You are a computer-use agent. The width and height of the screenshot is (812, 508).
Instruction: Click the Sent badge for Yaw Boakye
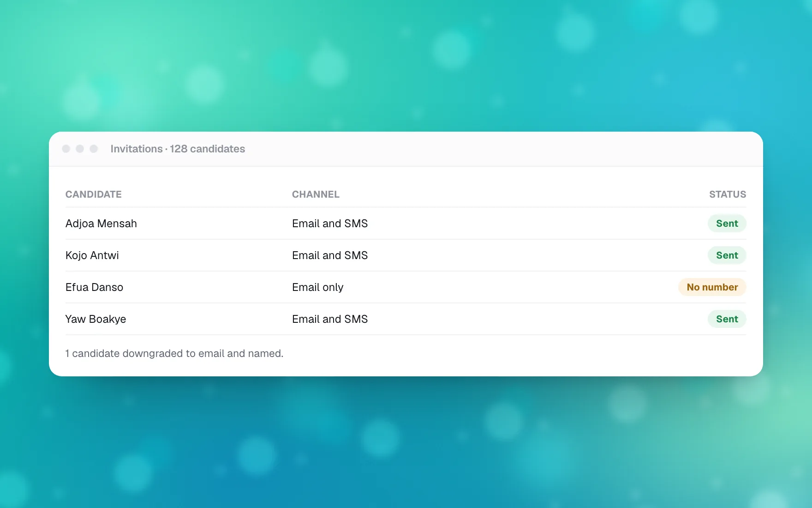point(727,319)
